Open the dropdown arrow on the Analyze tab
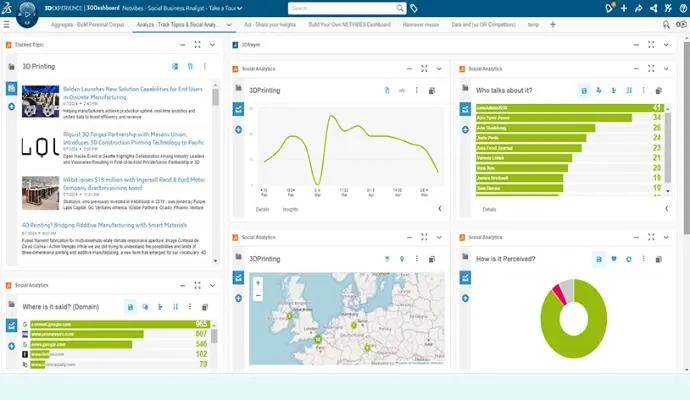Screen dimensions: 690x400 click(229, 25)
